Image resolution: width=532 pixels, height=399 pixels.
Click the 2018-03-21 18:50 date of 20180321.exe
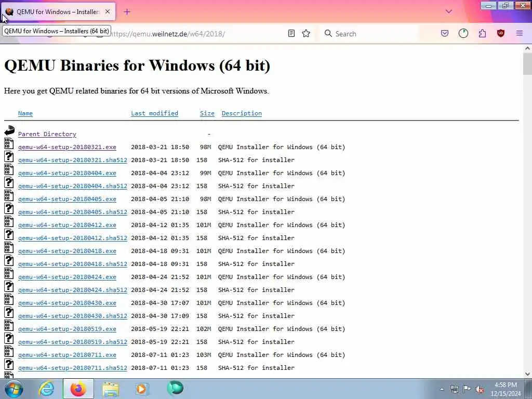pyautogui.click(x=160, y=147)
